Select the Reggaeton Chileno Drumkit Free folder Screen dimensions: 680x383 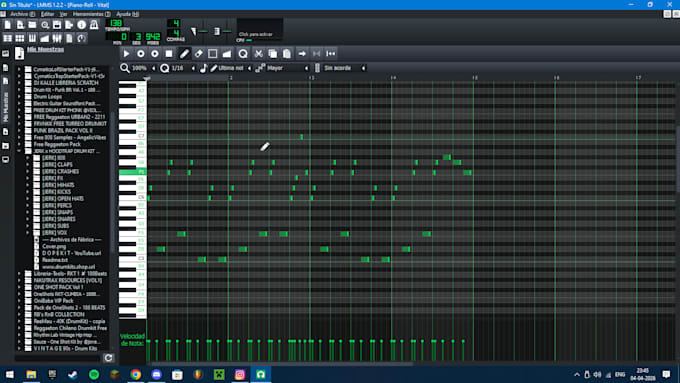click(x=70, y=328)
